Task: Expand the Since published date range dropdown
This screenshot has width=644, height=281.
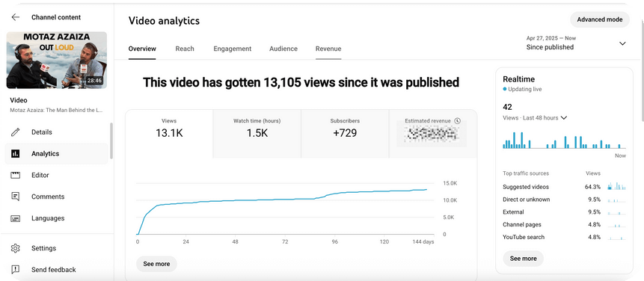Action: click(622, 43)
